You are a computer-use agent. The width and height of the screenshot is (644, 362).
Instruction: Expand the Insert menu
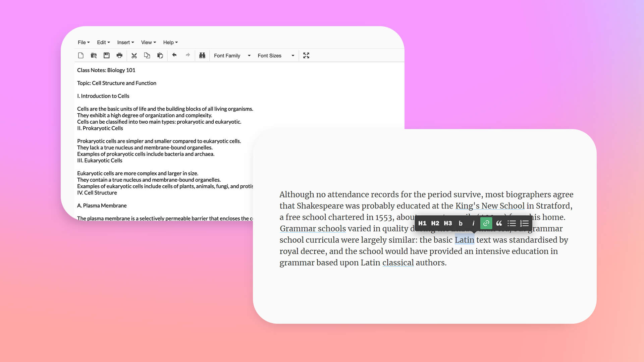pos(125,42)
